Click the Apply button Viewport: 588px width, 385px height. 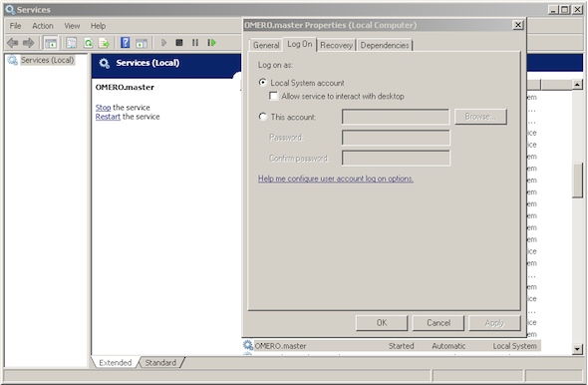click(494, 323)
